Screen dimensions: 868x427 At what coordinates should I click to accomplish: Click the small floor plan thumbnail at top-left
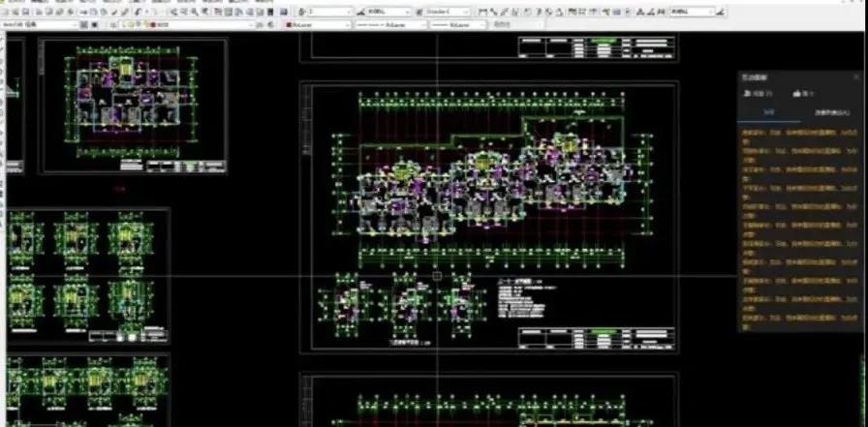[133, 106]
